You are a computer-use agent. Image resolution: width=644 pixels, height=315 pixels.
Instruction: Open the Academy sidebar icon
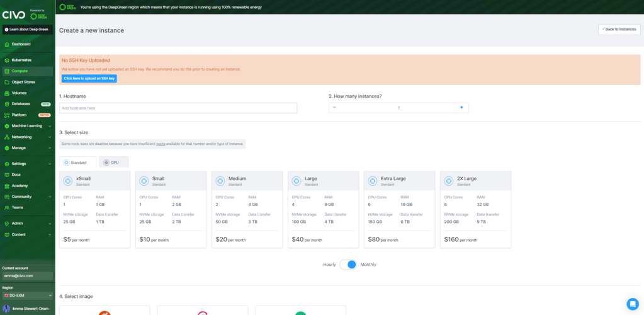click(x=7, y=185)
